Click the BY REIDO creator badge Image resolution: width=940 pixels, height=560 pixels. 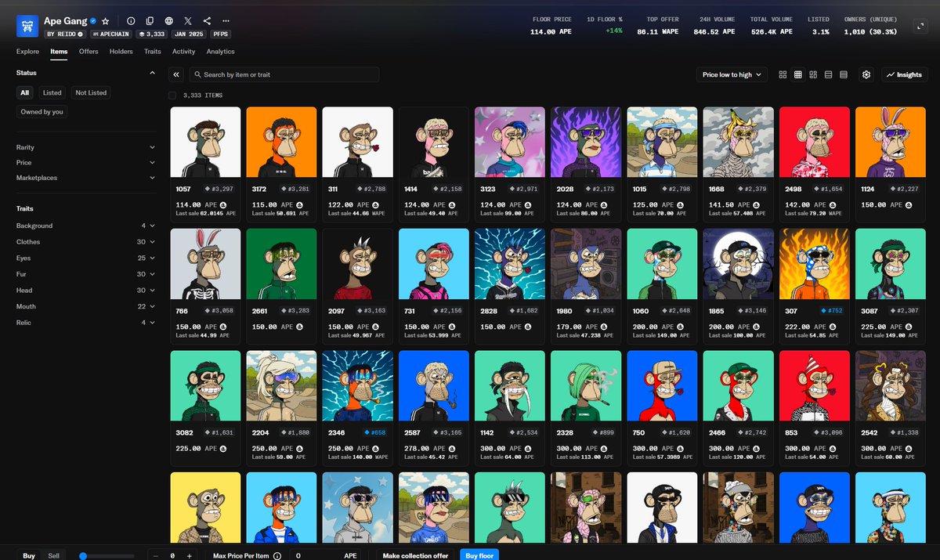point(65,34)
